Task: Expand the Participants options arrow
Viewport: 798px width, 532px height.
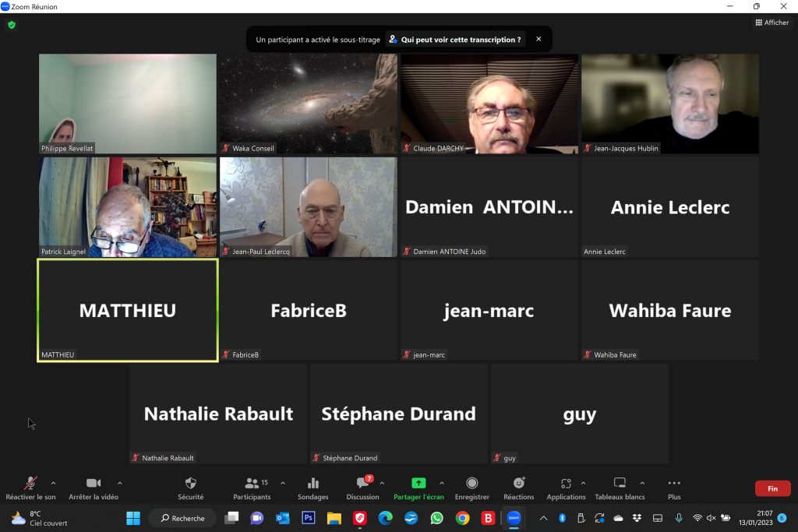Action: [x=283, y=483]
